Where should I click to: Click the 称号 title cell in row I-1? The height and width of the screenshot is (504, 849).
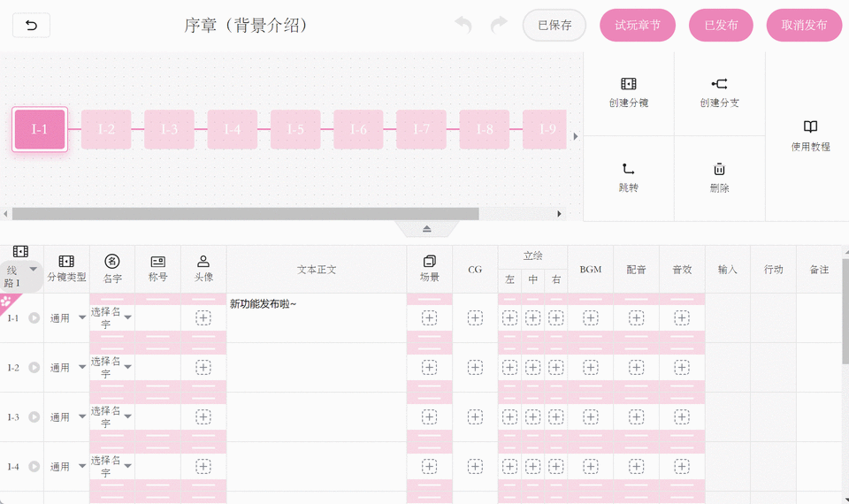pos(157,317)
